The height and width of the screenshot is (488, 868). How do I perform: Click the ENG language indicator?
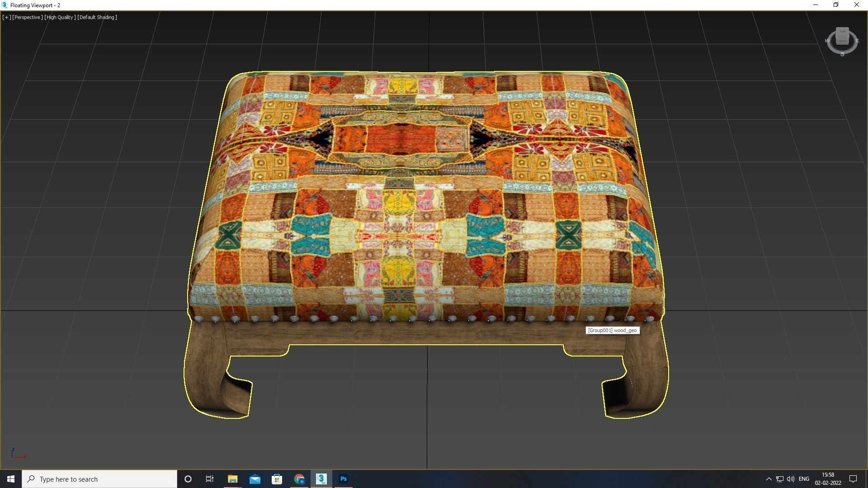(x=804, y=479)
